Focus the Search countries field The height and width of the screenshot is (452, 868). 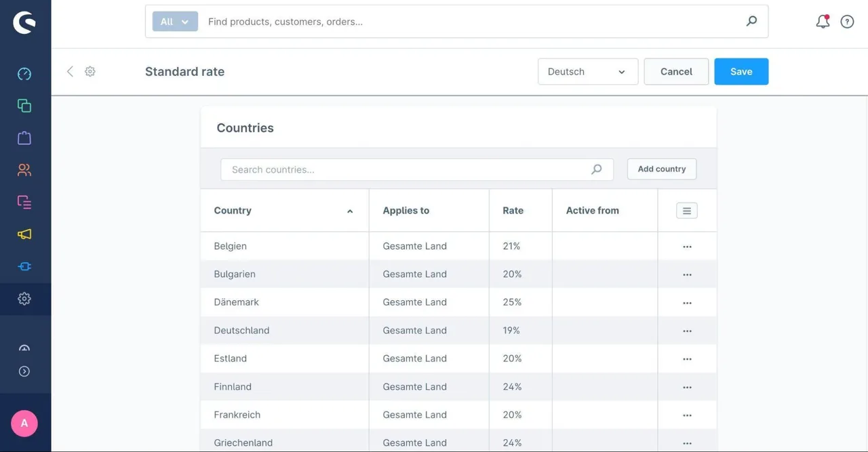[417, 169]
